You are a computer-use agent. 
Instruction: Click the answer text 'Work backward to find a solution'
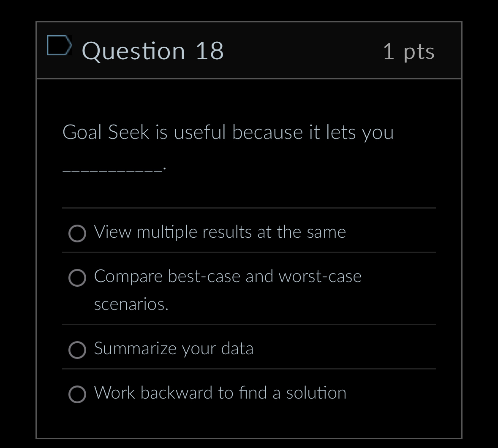click(x=220, y=393)
